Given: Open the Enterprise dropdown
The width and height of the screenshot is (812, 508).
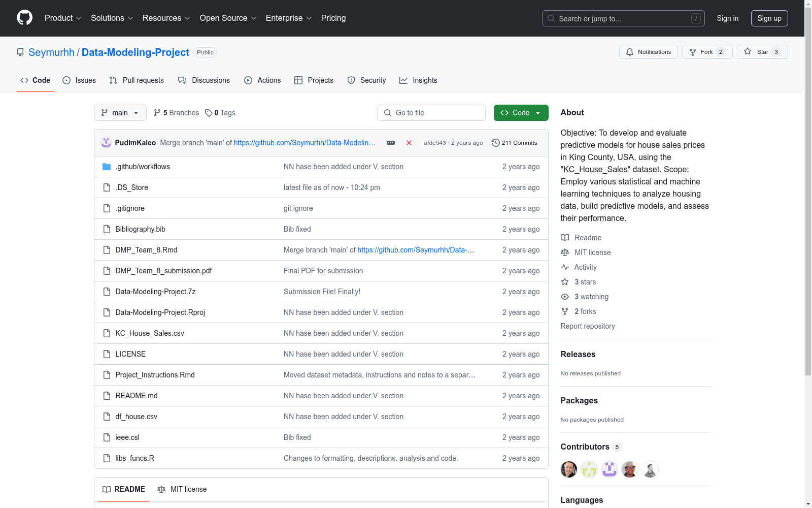Looking at the screenshot, I should [289, 18].
